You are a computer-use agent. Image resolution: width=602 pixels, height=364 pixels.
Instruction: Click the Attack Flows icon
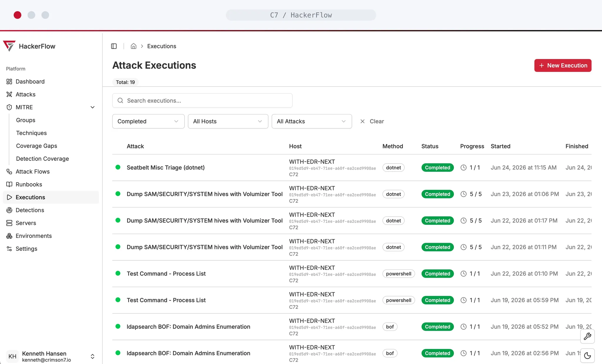pos(9,171)
